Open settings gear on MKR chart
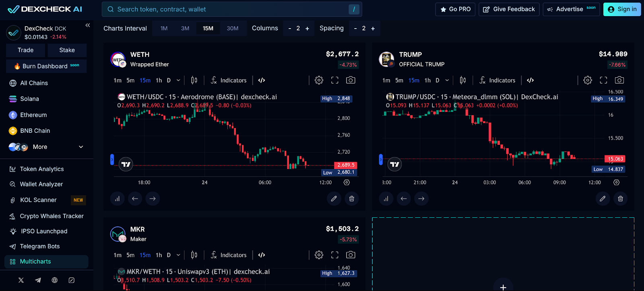 coord(319,255)
